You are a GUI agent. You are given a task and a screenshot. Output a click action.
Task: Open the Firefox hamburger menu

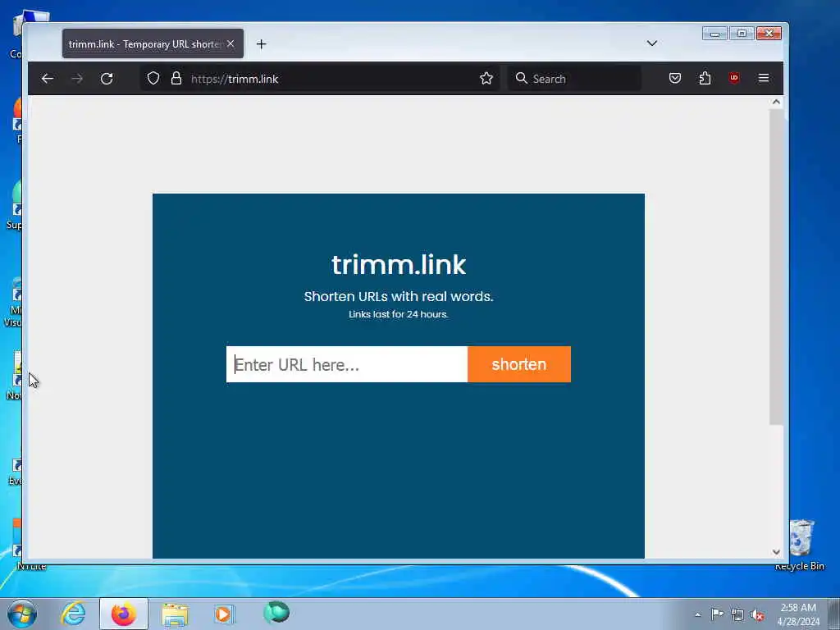point(764,78)
